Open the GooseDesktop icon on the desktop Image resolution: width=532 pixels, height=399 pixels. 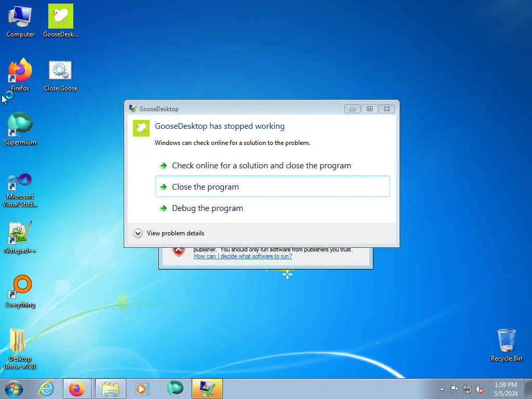(x=60, y=21)
